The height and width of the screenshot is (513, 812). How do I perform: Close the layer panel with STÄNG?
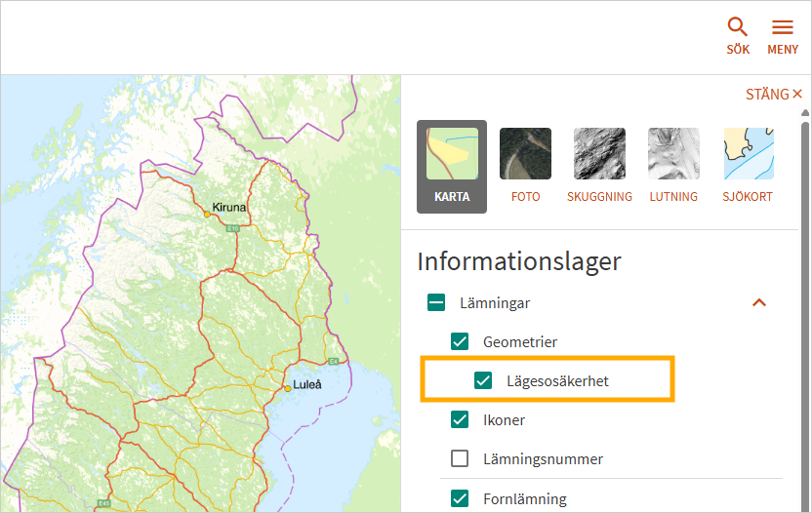click(774, 95)
